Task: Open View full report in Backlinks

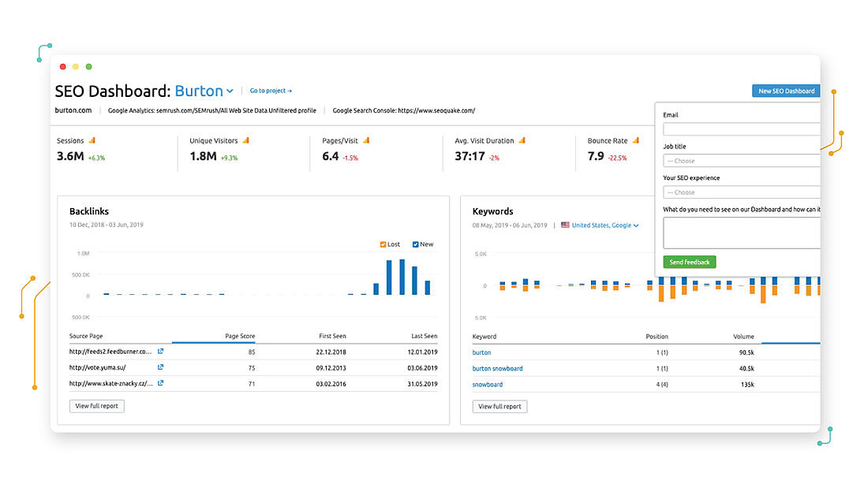Action: tap(97, 406)
